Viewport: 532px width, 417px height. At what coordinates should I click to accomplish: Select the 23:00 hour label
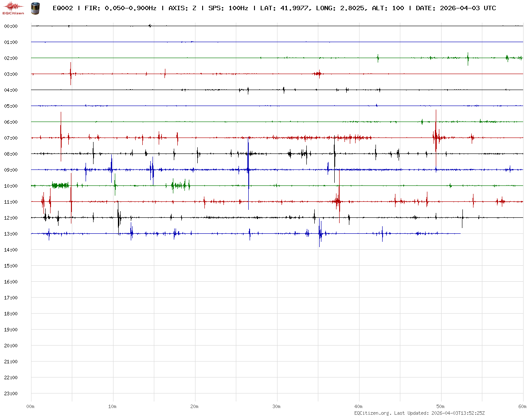(11, 393)
